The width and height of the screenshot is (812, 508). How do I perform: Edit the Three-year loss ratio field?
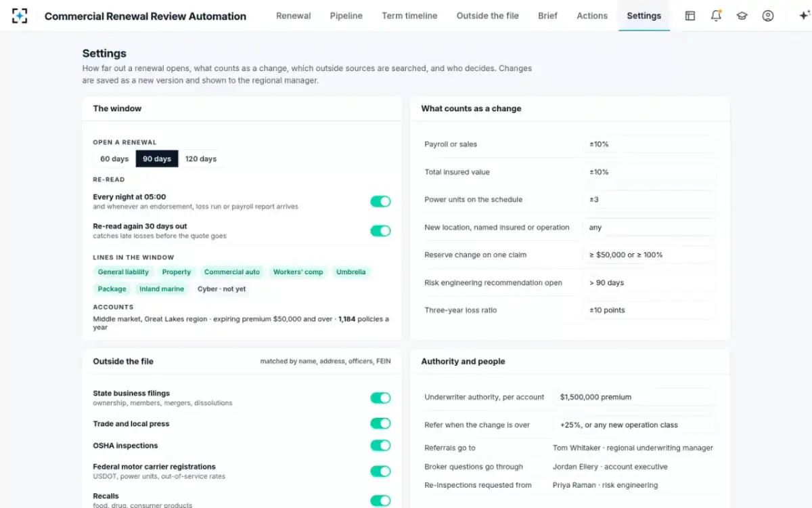650,310
